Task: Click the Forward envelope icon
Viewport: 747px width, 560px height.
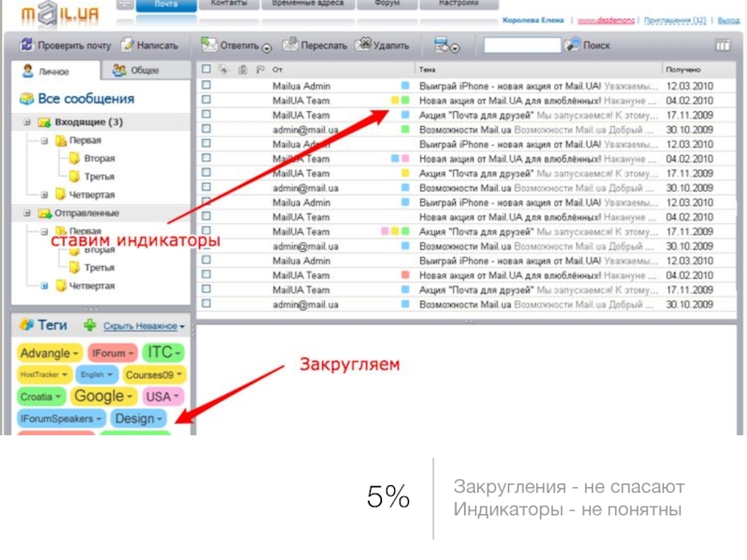Action: point(290,44)
